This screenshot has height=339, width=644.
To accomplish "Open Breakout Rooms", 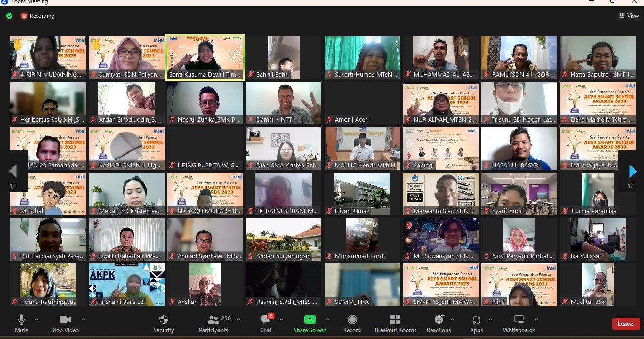I will click(x=395, y=324).
